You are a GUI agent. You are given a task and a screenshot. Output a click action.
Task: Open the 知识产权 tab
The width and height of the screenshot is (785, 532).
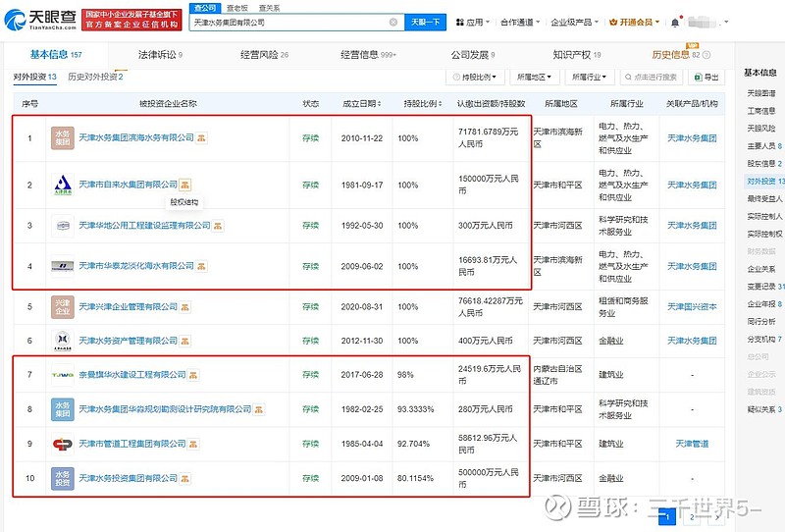[577, 55]
